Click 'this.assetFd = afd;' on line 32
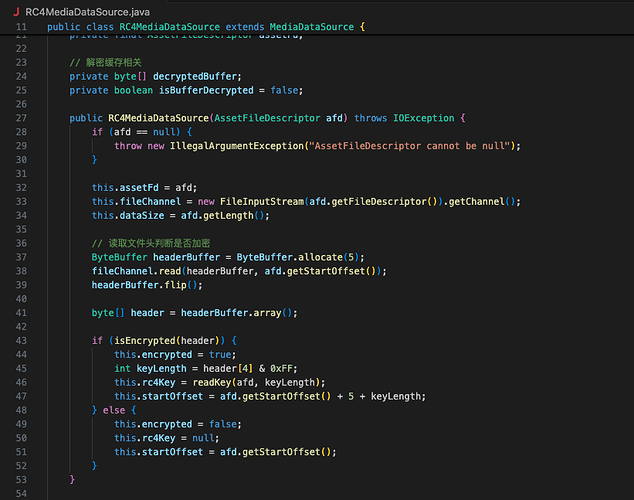Image resolution: width=634 pixels, height=500 pixels. click(144, 188)
